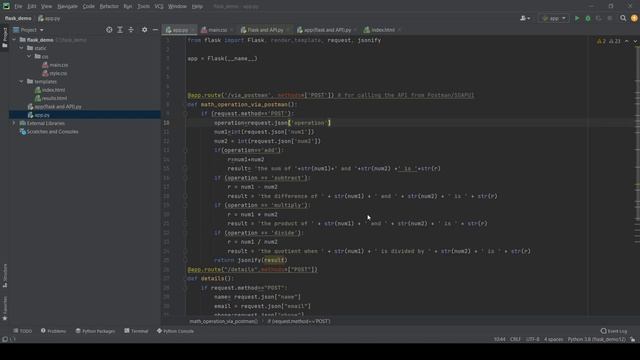This screenshot has width=640, height=360.
Task: Toggle tool window bars icon in status bar
Action: (5, 340)
